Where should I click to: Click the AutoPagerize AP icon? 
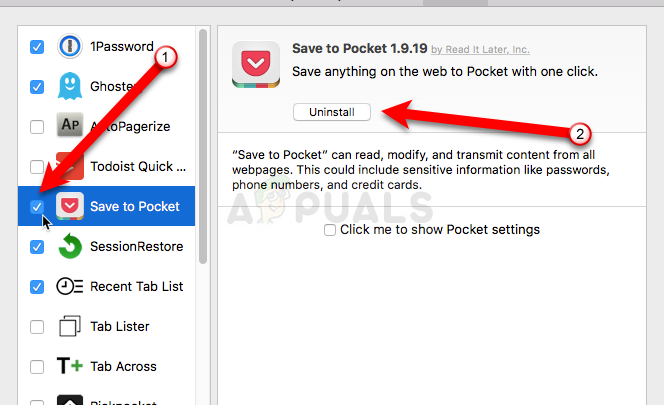coord(70,126)
